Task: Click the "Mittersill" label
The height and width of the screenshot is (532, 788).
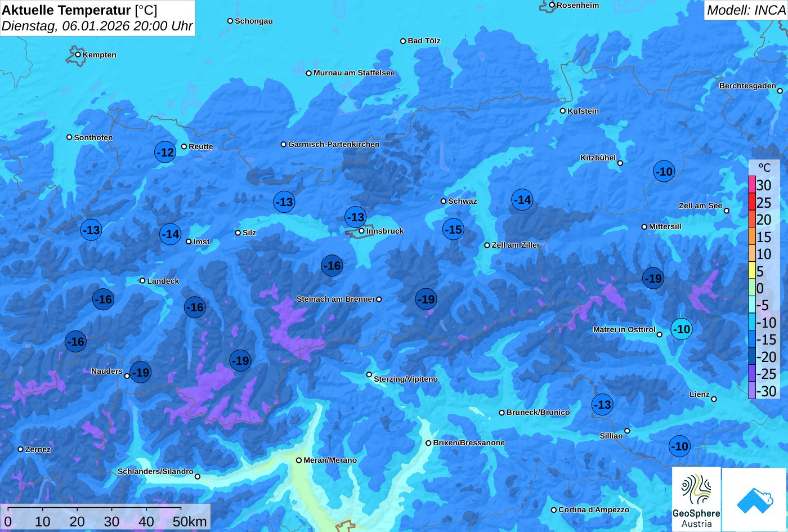Action: (x=665, y=226)
